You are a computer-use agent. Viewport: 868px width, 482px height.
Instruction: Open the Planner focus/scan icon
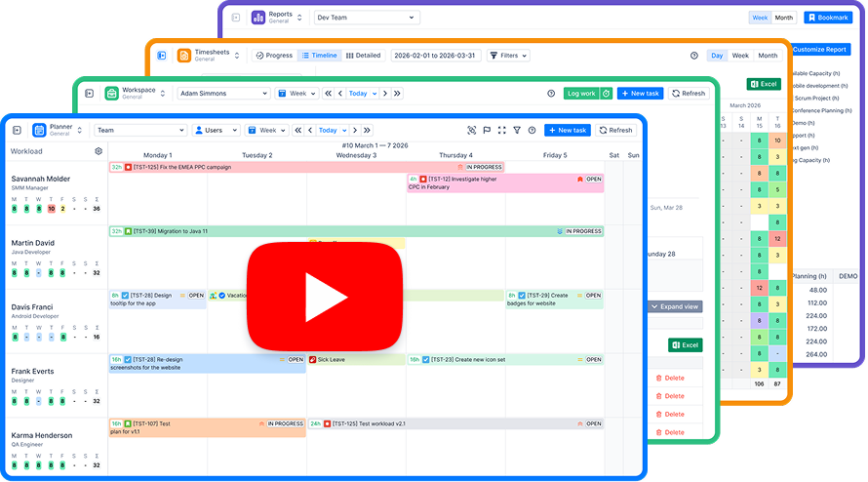click(x=472, y=130)
